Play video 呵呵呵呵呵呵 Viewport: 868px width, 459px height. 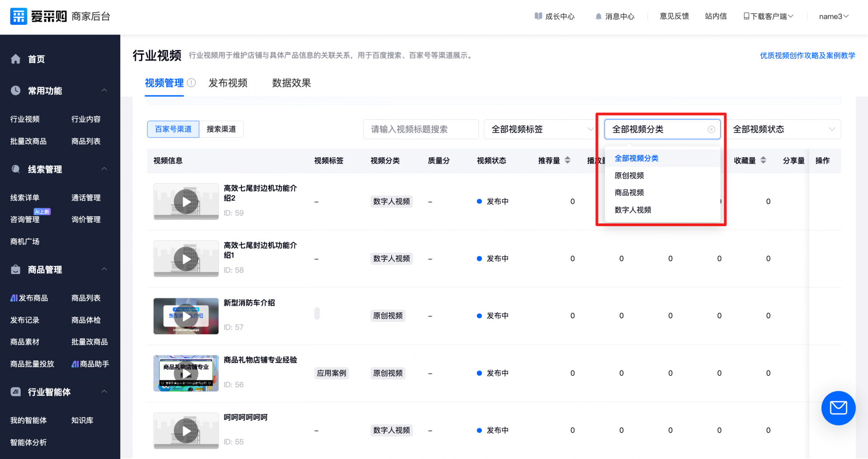(x=186, y=431)
